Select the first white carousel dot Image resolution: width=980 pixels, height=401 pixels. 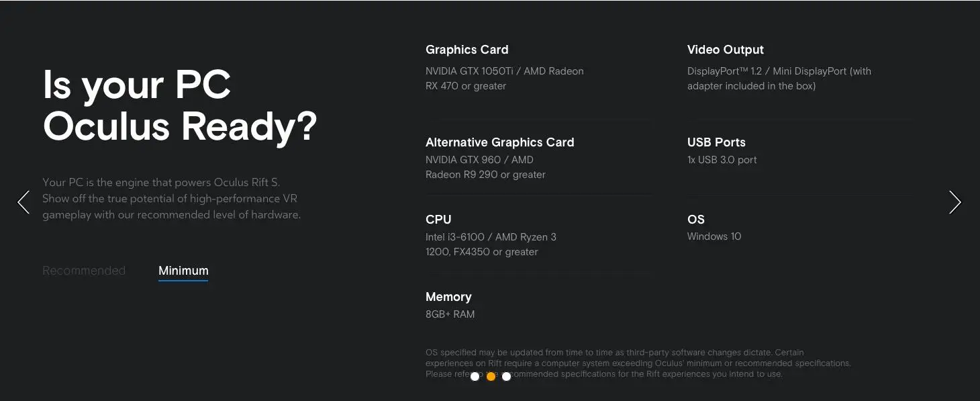475,377
